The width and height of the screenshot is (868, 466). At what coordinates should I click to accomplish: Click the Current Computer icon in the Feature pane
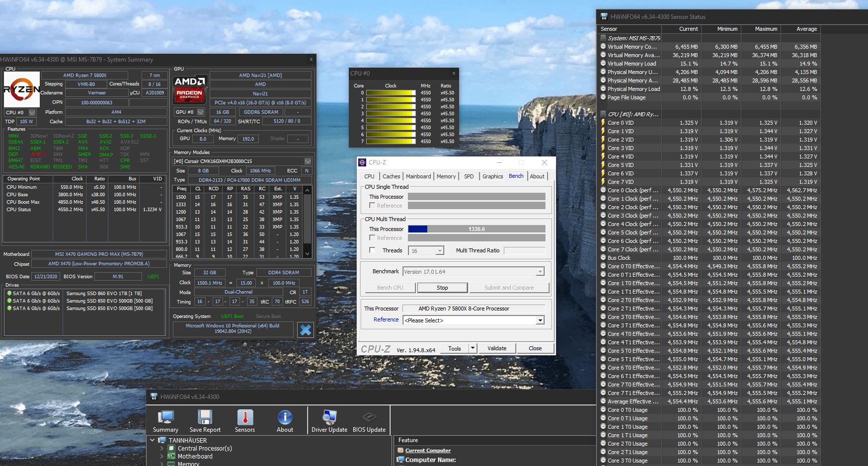click(x=400, y=451)
